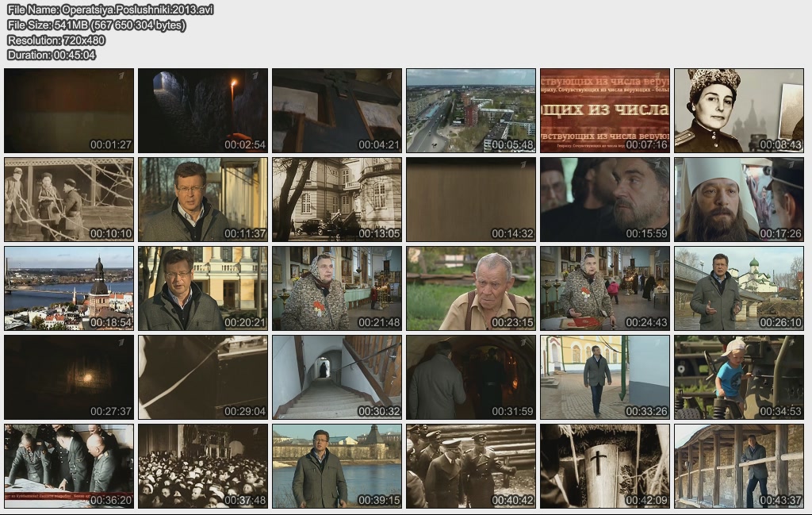The image size is (812, 515).
Task: Click the bishop in white mitre frame 00:17:26
Action: coord(739,199)
